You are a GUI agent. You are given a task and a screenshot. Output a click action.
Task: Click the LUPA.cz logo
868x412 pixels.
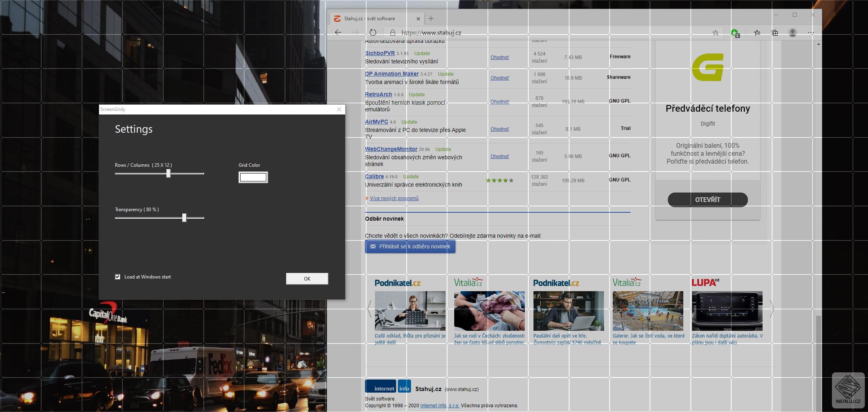[705, 282]
